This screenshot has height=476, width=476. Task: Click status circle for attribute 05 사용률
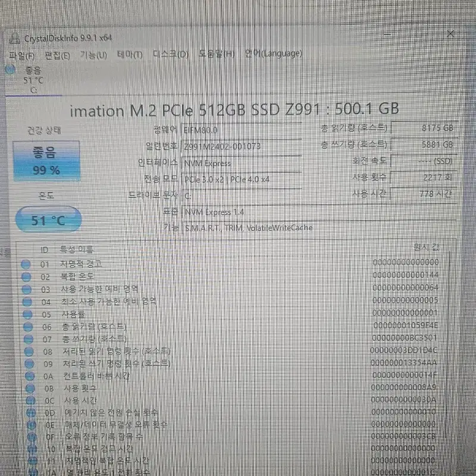click(x=27, y=315)
